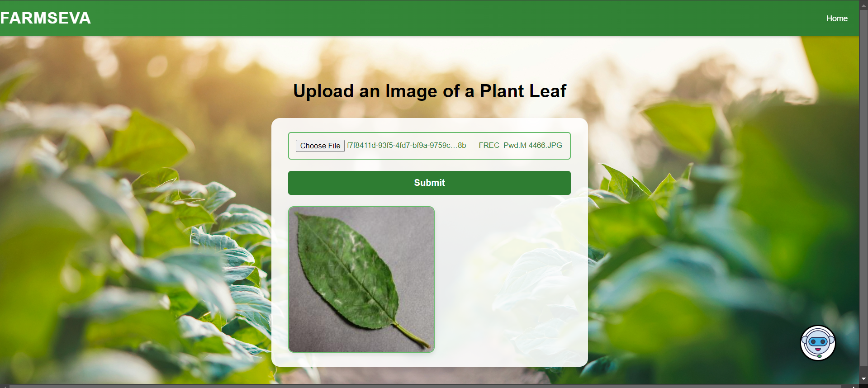Click the FARMSEVA logo in the navbar
This screenshot has height=388, width=868.
pos(46,18)
